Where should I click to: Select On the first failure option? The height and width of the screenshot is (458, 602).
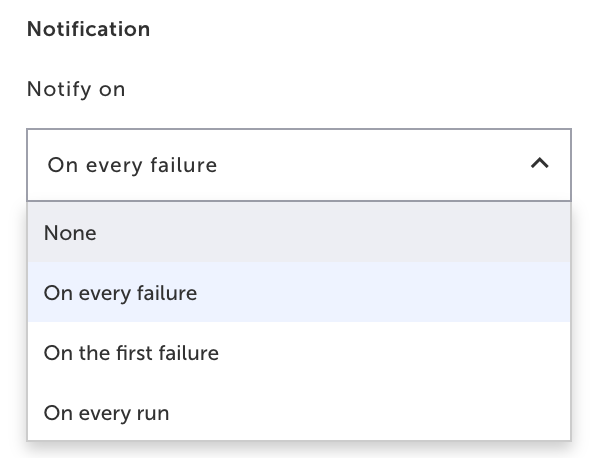pos(131,352)
